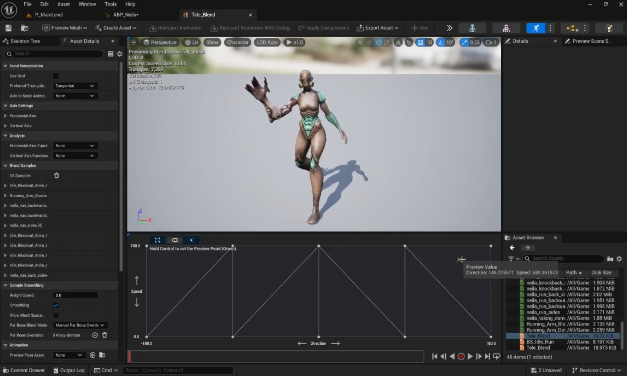Activate the translate tool in viewport
The image size is (627, 376).
pos(369,42)
